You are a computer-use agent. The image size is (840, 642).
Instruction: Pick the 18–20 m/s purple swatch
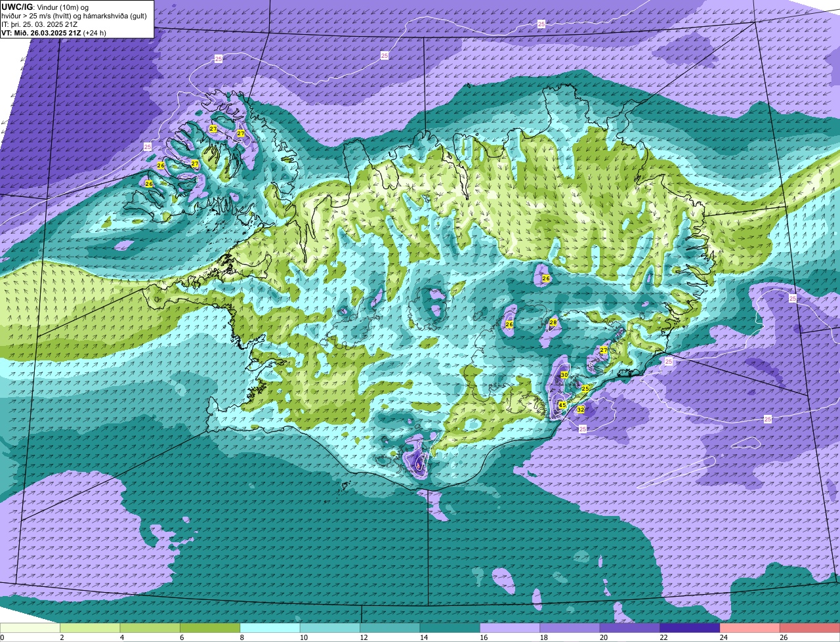pos(570,628)
